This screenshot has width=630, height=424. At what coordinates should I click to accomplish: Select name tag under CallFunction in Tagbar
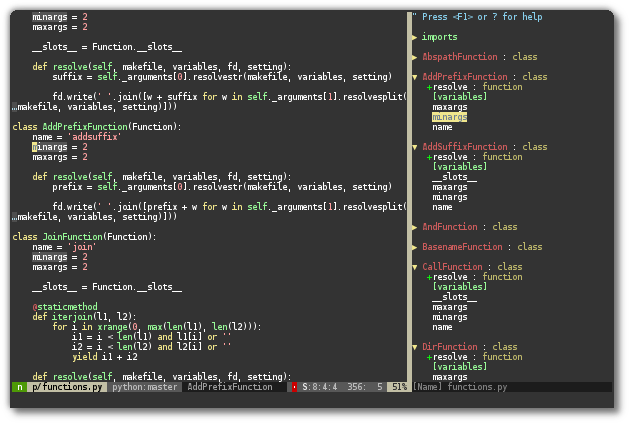coord(442,327)
